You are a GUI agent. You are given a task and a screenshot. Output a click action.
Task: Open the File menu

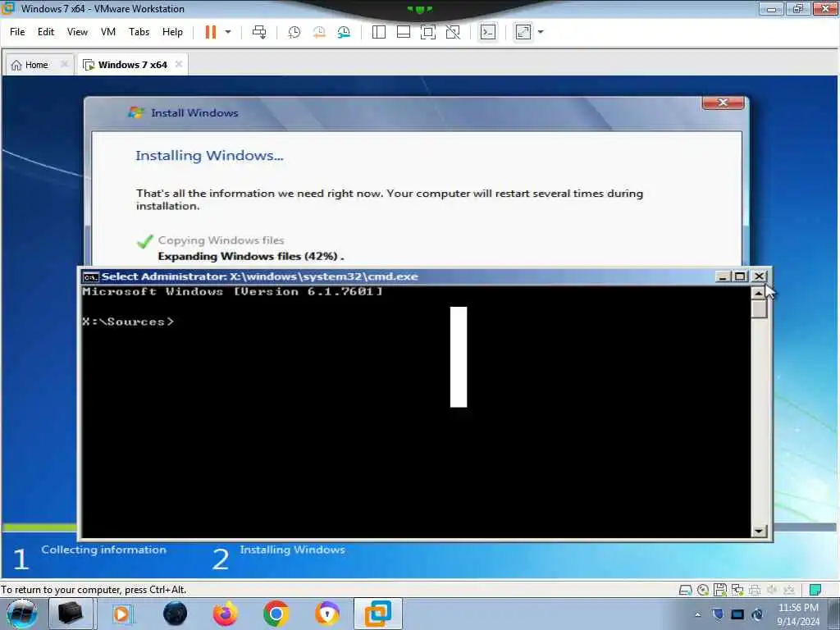coord(17,32)
